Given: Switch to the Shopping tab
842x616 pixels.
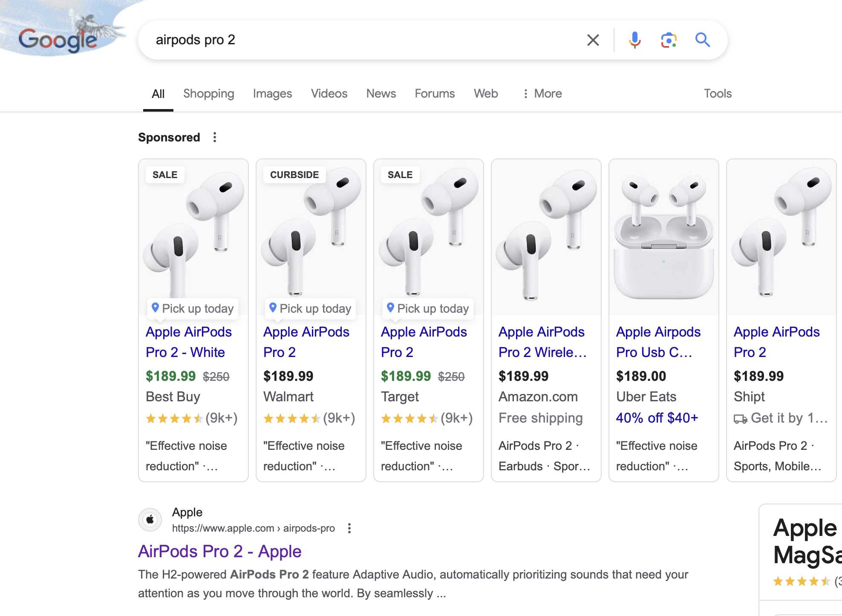Looking at the screenshot, I should (x=208, y=94).
